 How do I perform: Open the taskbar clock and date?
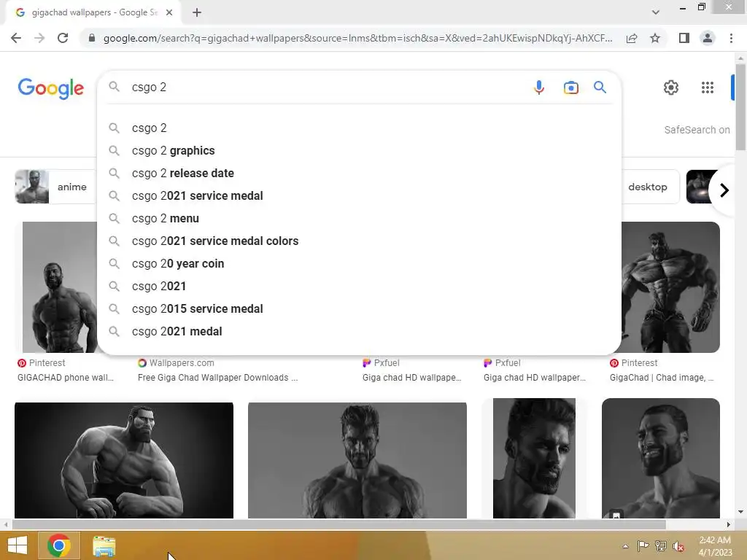[x=715, y=546]
